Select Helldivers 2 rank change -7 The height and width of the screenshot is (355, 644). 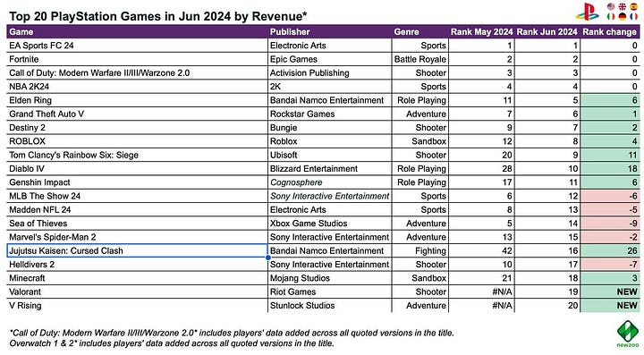point(610,265)
